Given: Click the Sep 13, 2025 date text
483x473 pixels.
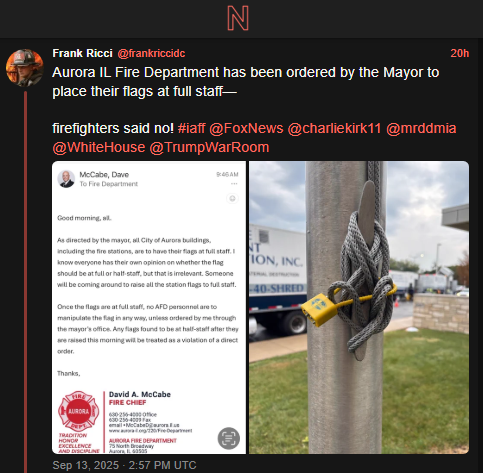Looking at the screenshot, I should [124, 465].
